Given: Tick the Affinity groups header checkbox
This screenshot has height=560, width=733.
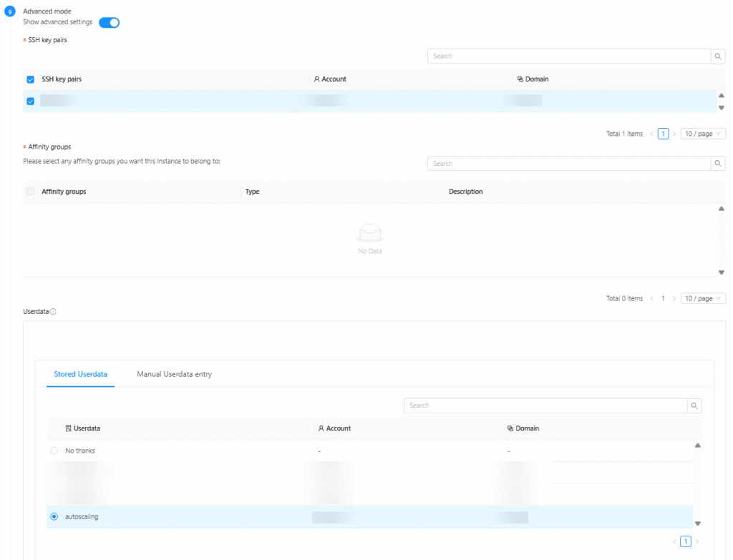Looking at the screenshot, I should click(30, 192).
